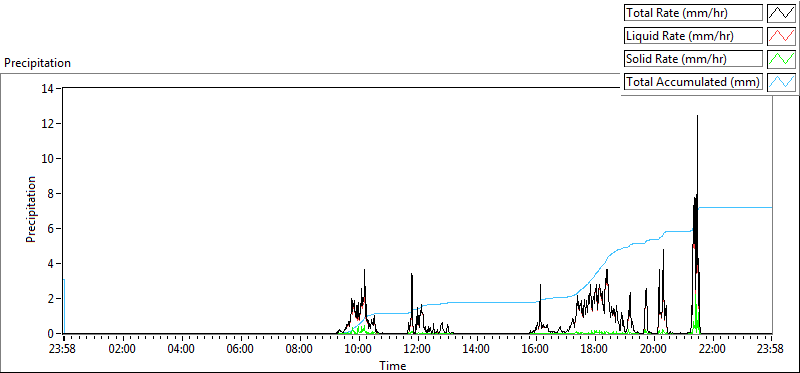This screenshot has height=373, width=800.
Task: Click the red Liquid Rate plot icon
Action: (x=781, y=36)
